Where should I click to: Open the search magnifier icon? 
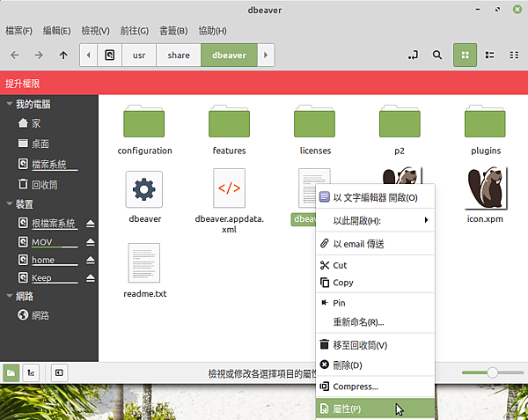tap(437, 55)
